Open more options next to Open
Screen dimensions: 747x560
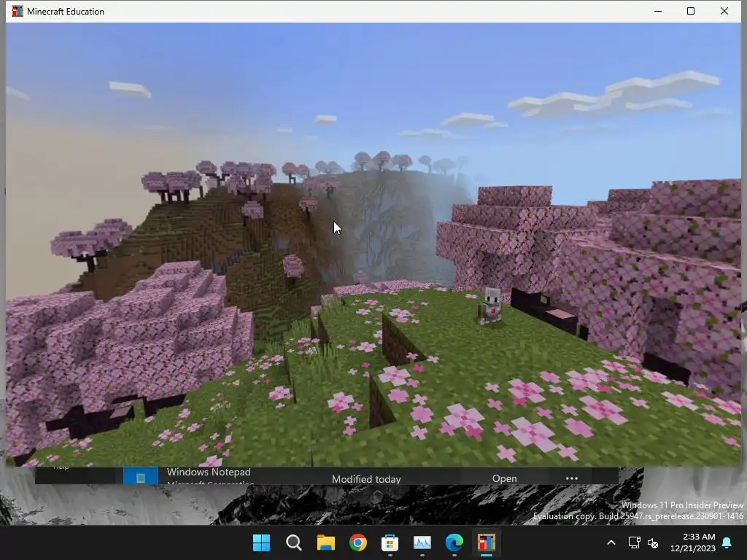click(x=572, y=478)
